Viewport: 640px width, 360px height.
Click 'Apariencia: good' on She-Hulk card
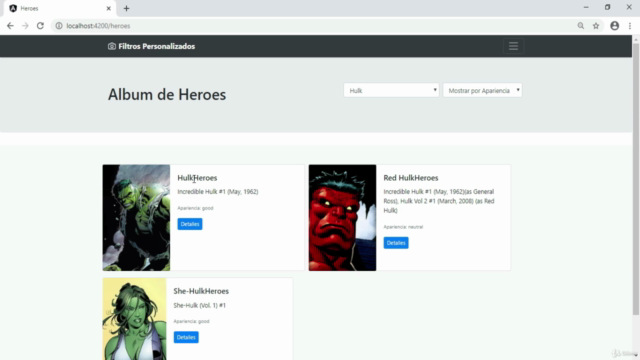pyautogui.click(x=191, y=321)
